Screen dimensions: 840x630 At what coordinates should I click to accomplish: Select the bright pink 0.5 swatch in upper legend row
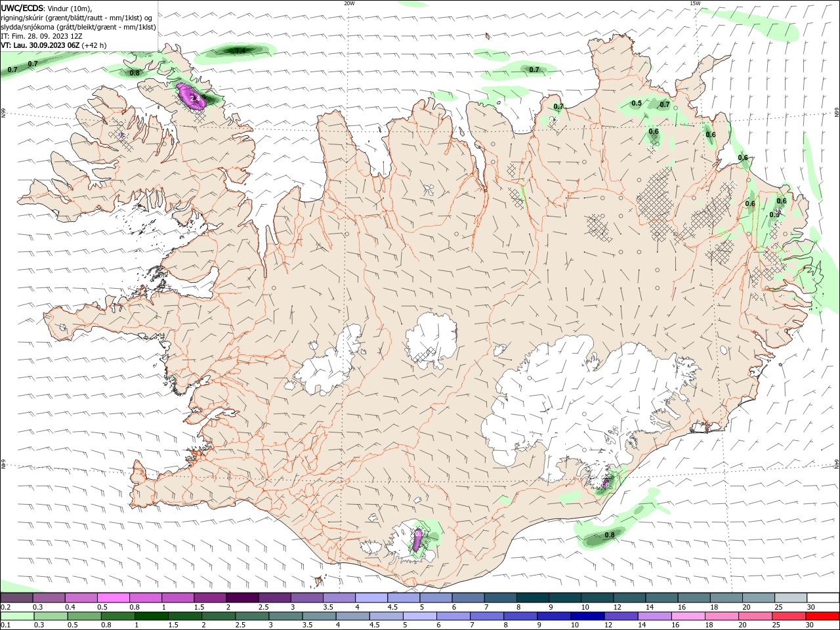point(113,598)
